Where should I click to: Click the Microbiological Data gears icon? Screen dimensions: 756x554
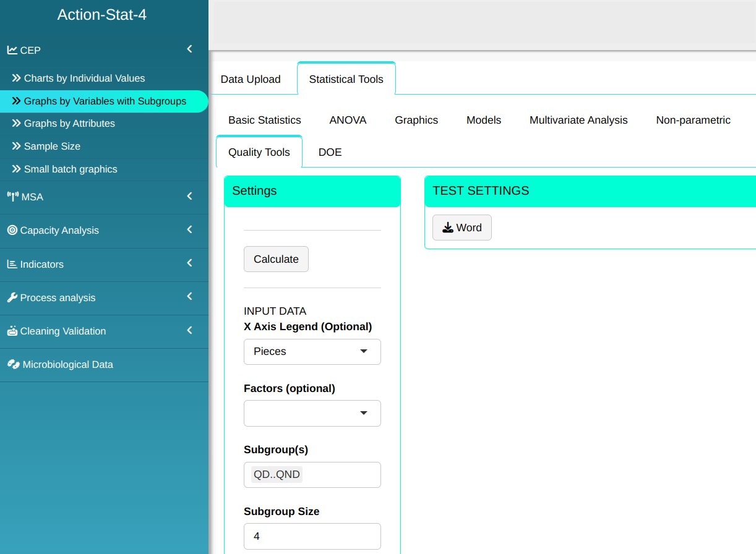[x=14, y=364]
